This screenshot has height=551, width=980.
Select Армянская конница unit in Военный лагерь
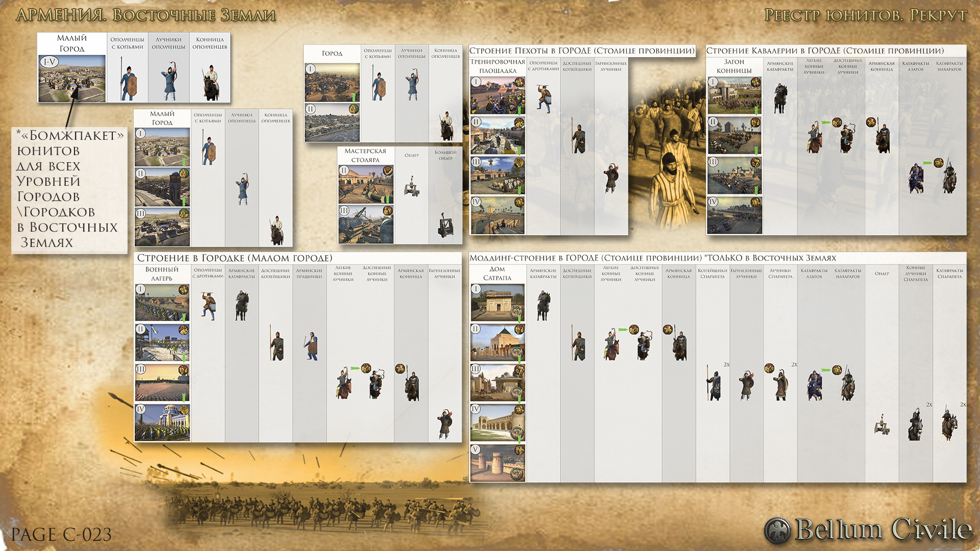tap(411, 386)
